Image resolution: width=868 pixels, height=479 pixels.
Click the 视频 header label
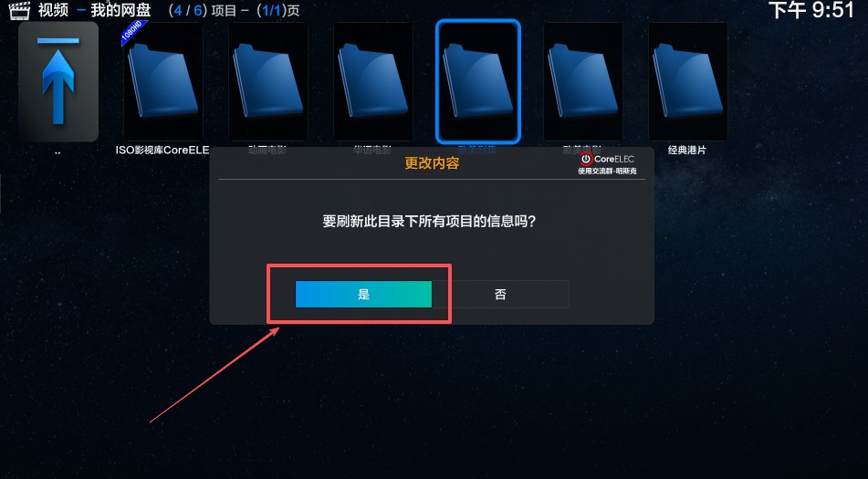[53, 10]
